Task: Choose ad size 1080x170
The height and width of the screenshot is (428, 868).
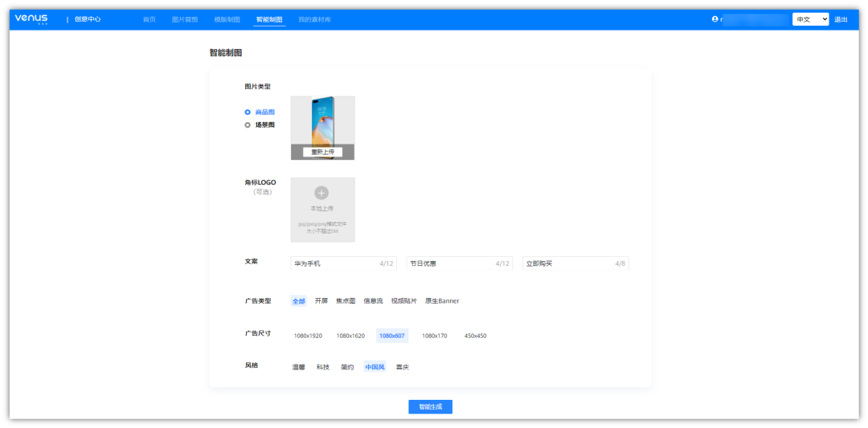Action: pyautogui.click(x=435, y=336)
